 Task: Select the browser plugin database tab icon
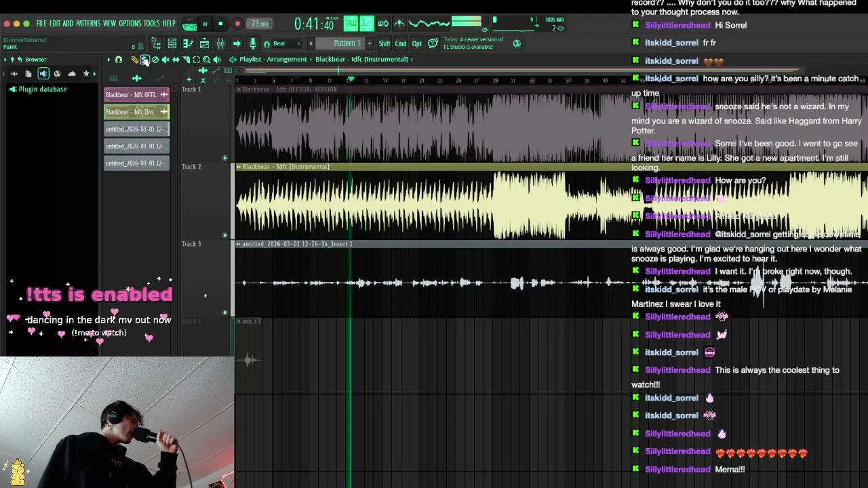[x=43, y=73]
